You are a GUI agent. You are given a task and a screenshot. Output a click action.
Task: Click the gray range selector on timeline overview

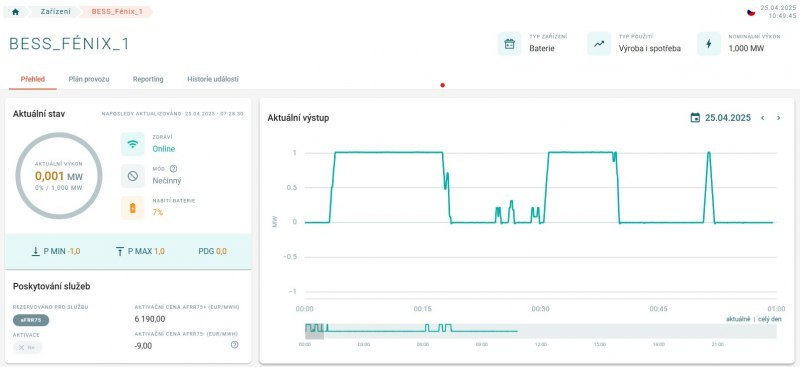click(x=314, y=331)
